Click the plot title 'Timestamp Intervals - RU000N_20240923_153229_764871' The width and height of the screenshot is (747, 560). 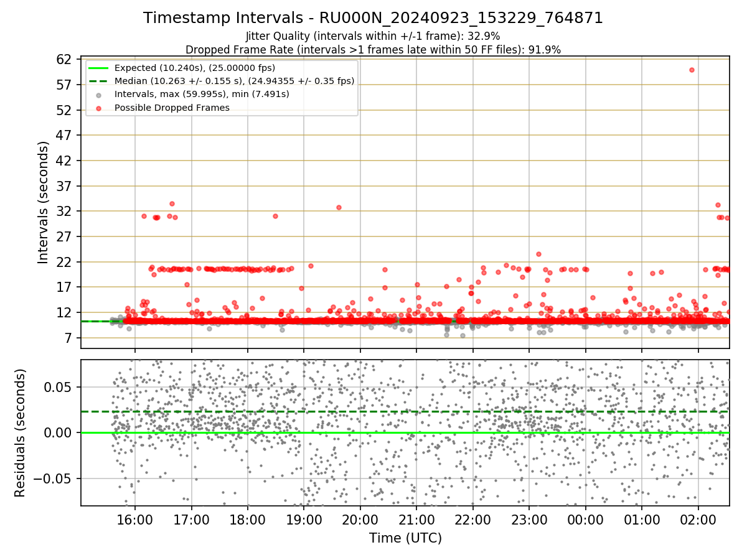click(x=373, y=18)
